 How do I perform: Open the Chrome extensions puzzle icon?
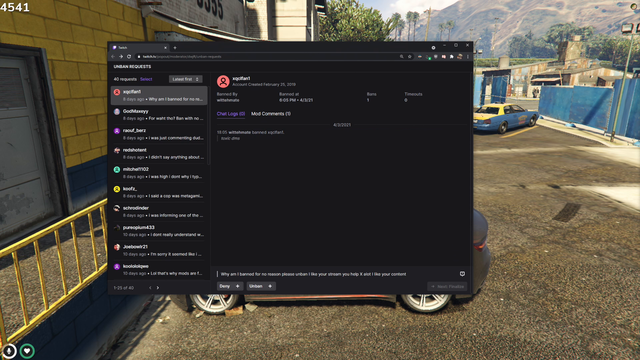[x=452, y=57]
